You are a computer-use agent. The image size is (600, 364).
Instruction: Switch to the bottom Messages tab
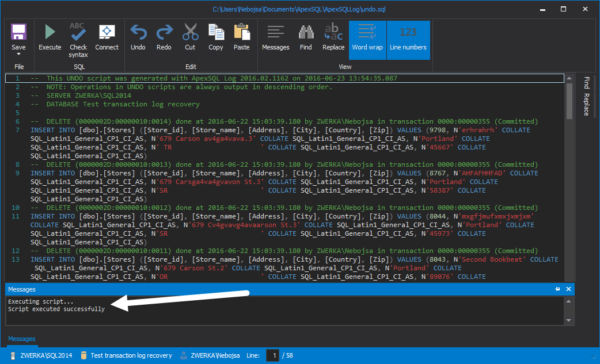point(22,339)
